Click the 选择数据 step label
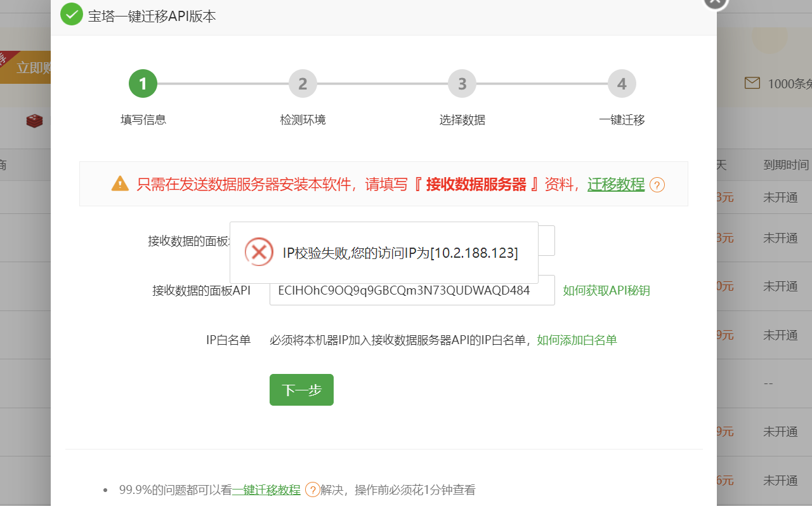The height and width of the screenshot is (506, 812). pyautogui.click(x=462, y=119)
